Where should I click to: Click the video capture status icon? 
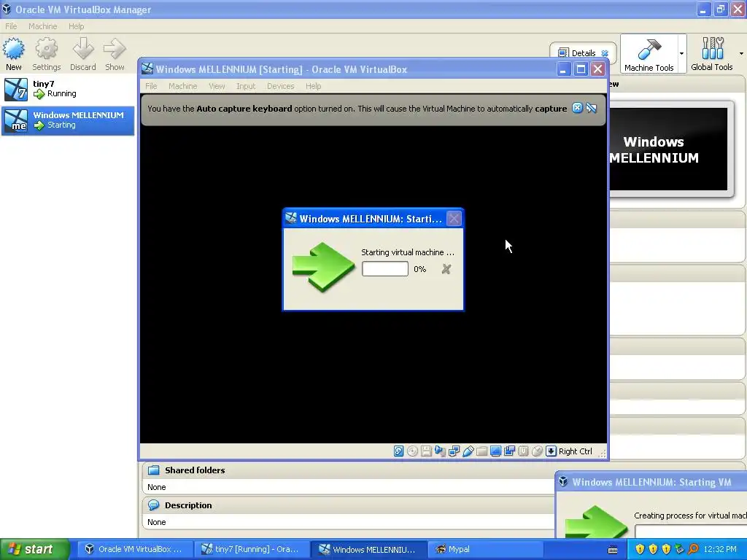[x=509, y=451]
